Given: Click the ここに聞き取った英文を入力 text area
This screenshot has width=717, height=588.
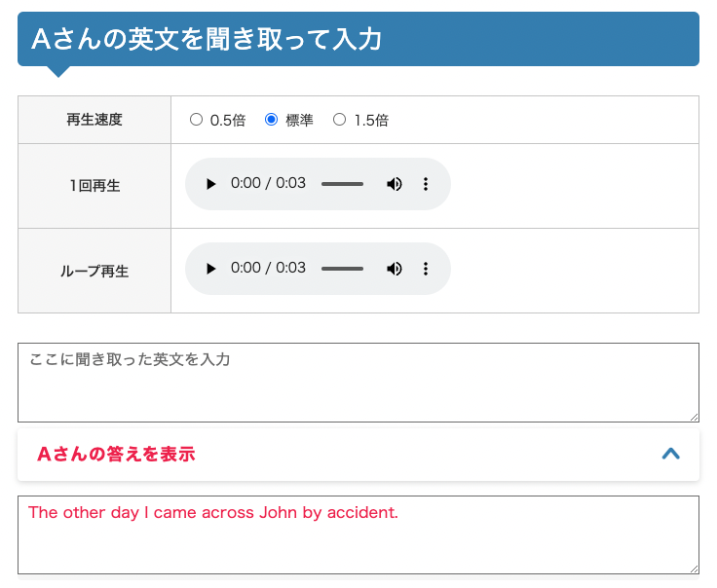Looking at the screenshot, I should click(x=358, y=383).
